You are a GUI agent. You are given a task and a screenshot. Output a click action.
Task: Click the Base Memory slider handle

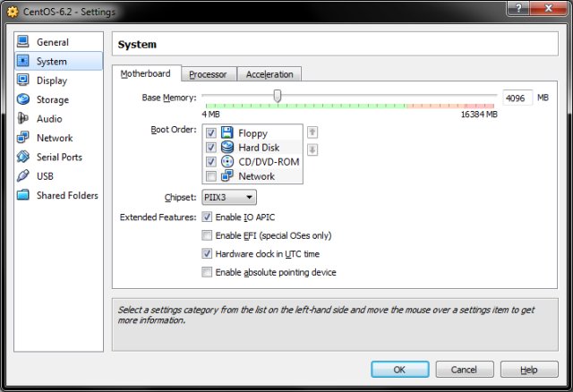[x=278, y=96]
